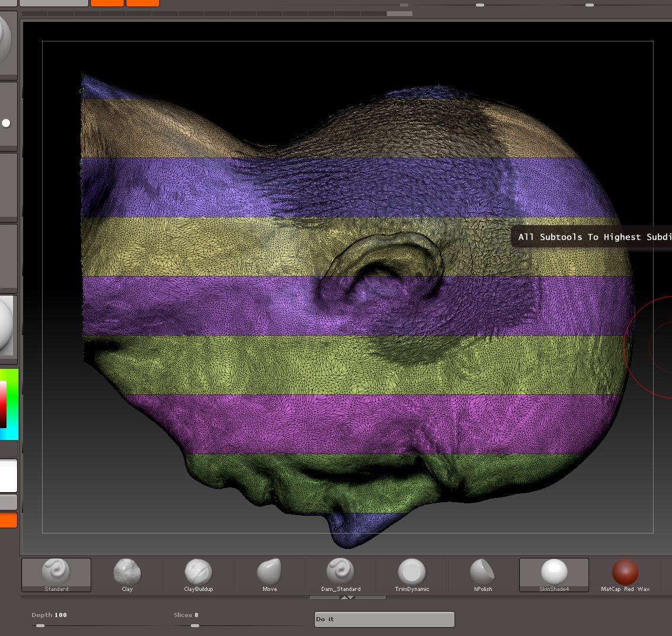Image resolution: width=672 pixels, height=636 pixels.
Task: Pick a hue in the color picker
Action: click(x=9, y=404)
